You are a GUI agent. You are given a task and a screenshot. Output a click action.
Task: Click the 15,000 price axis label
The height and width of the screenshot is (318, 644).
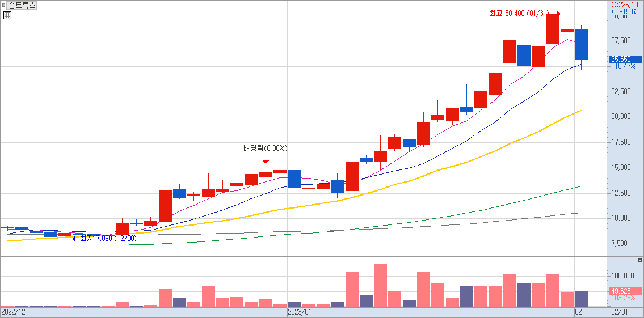pos(621,168)
